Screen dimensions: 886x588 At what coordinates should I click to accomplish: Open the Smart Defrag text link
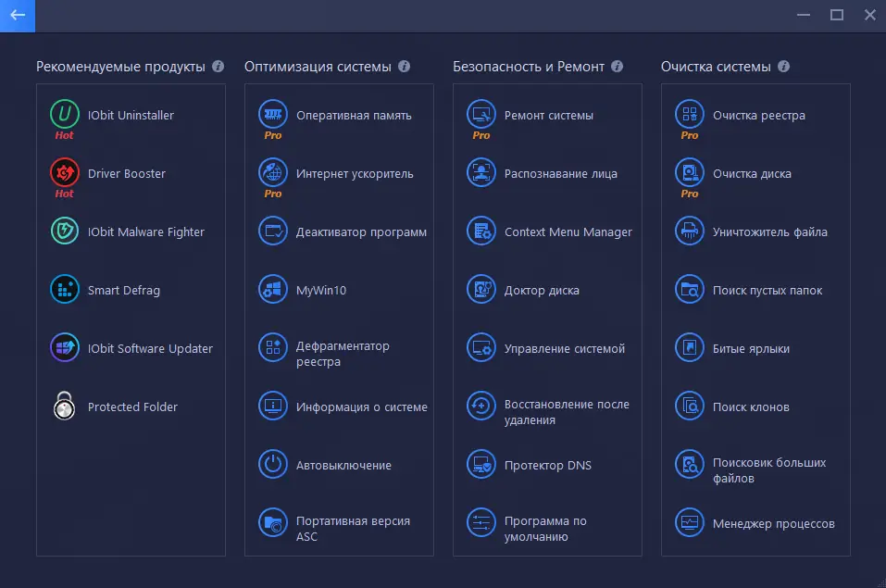click(124, 290)
